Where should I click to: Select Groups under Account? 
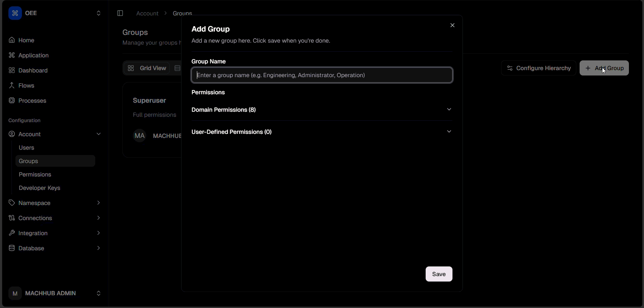(55, 161)
